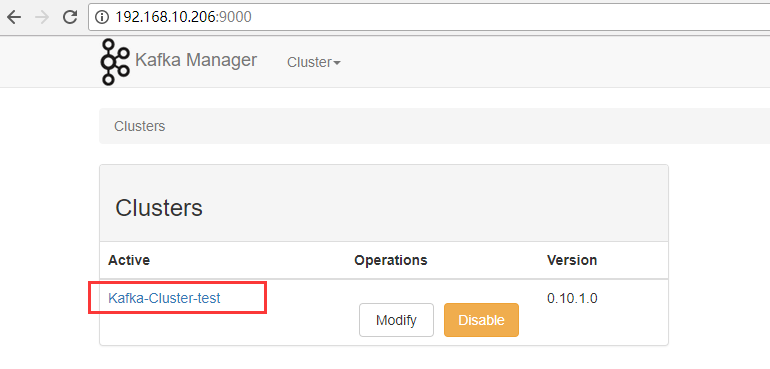Viewport: 770px width, 369px height.
Task: Click the browser back arrow
Action: pos(14,17)
